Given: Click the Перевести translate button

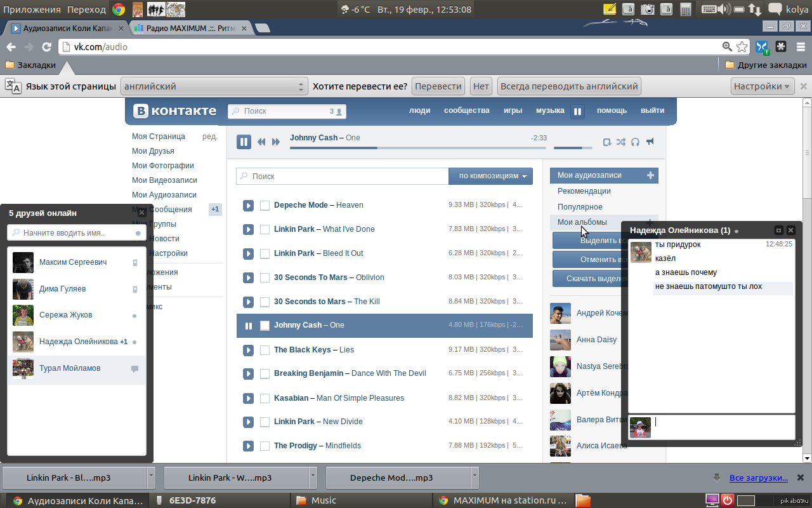Looking at the screenshot, I should click(438, 86).
